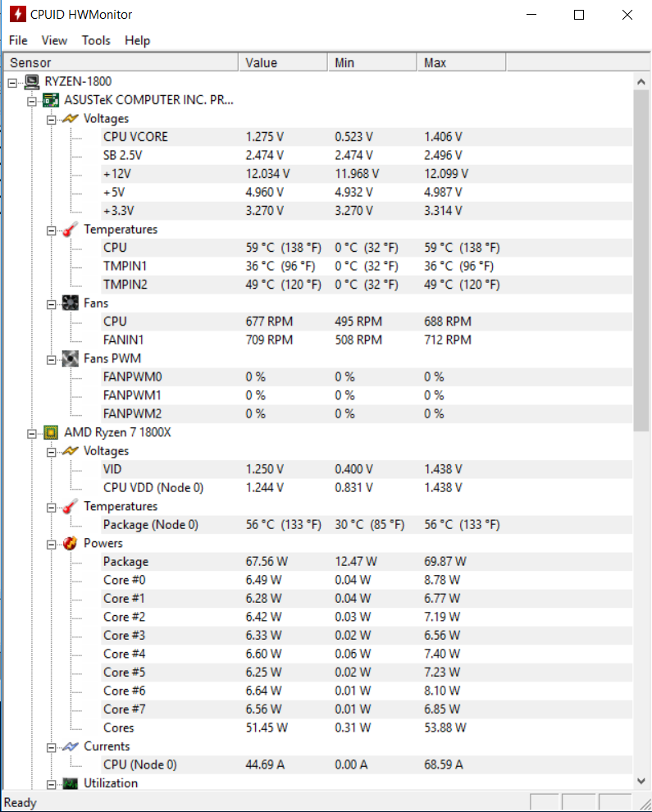Open the Tools menu
Image resolution: width=652 pixels, height=812 pixels.
pyautogui.click(x=96, y=40)
